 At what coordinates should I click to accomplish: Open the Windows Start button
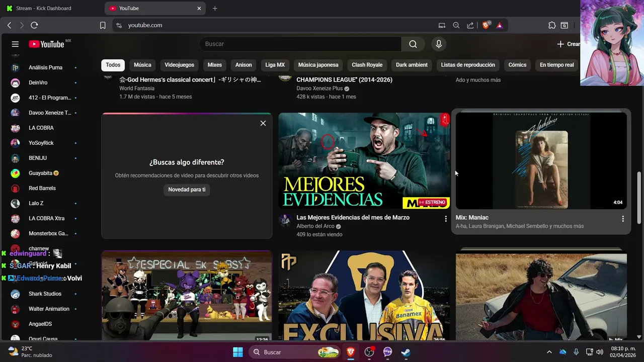click(238, 352)
